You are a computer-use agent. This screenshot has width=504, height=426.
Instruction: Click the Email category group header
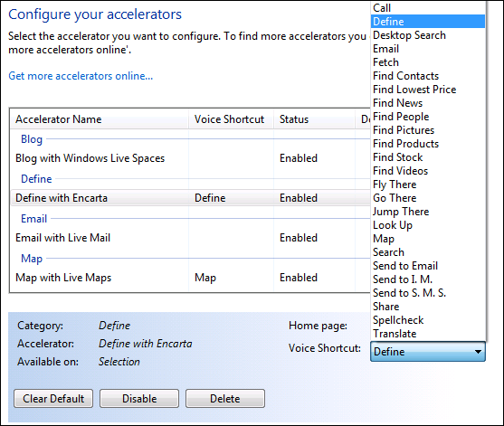(34, 219)
